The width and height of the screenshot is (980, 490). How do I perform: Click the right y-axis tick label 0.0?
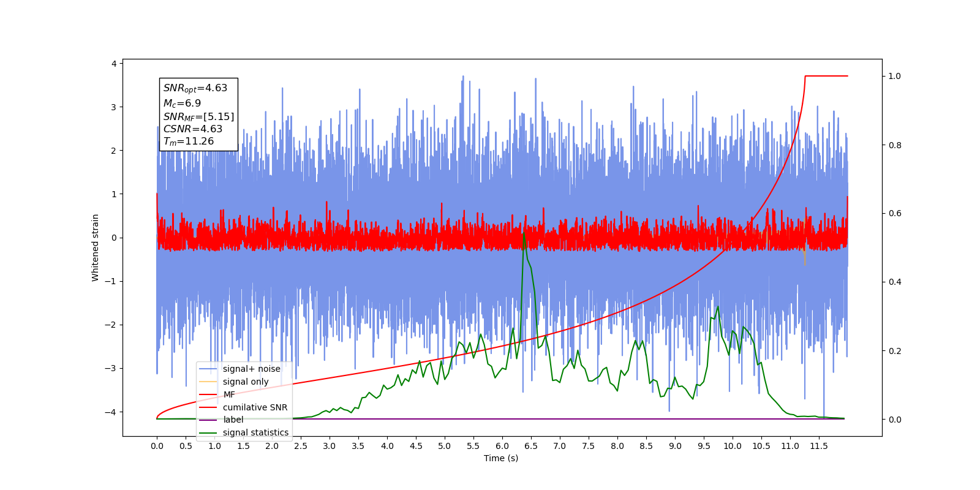(x=895, y=420)
